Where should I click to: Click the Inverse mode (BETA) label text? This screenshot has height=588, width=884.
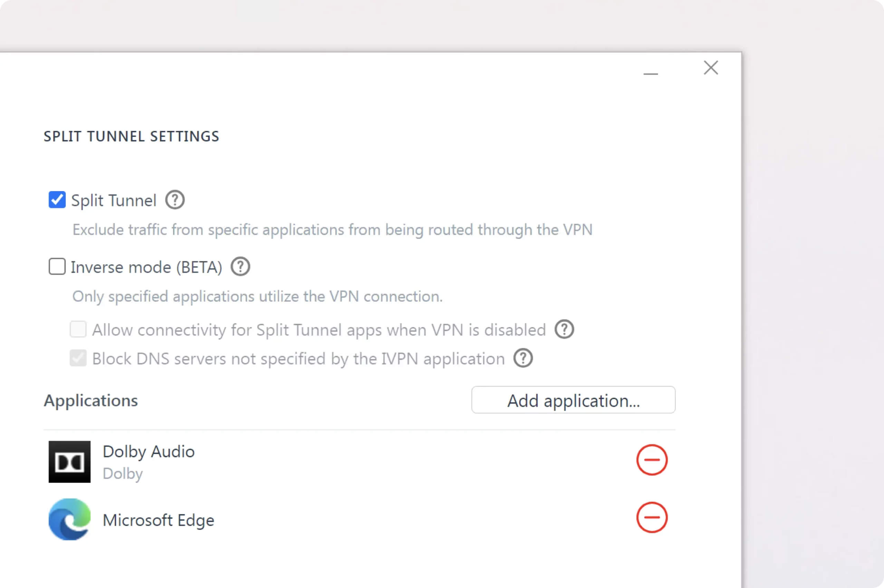(146, 267)
